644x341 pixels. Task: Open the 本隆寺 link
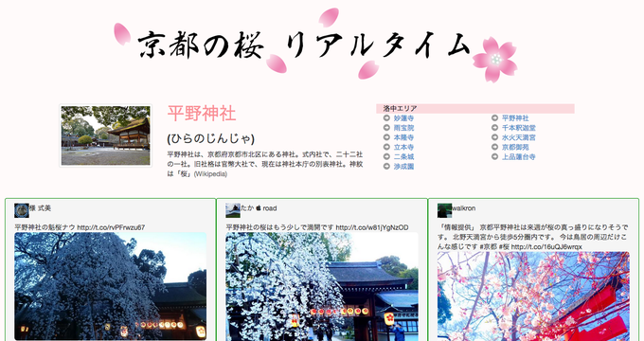(x=403, y=137)
